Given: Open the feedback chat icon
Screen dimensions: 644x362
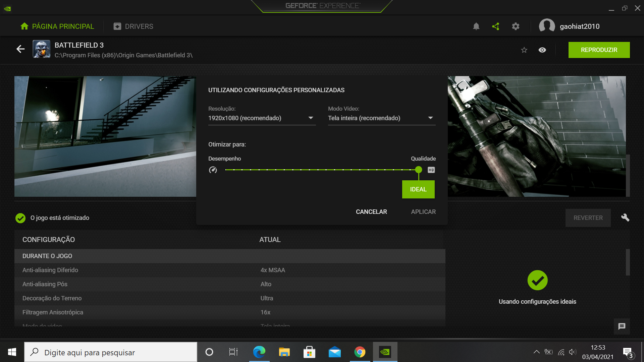Looking at the screenshot, I should pos(622,326).
